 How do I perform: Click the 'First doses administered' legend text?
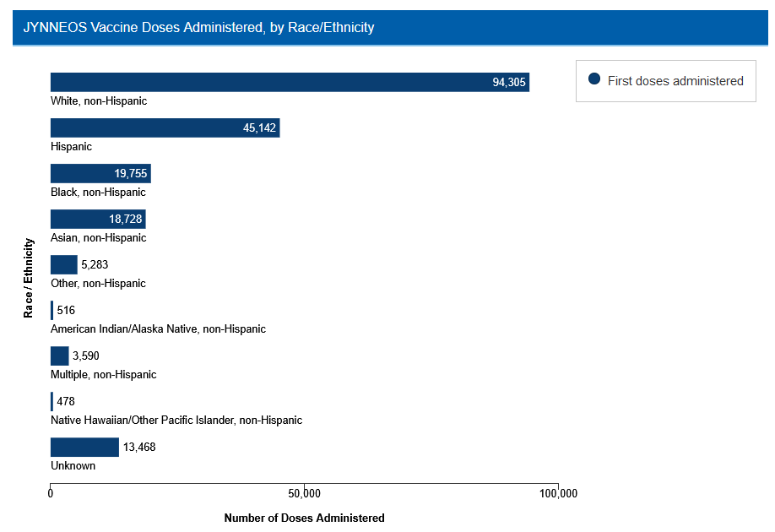click(x=675, y=81)
